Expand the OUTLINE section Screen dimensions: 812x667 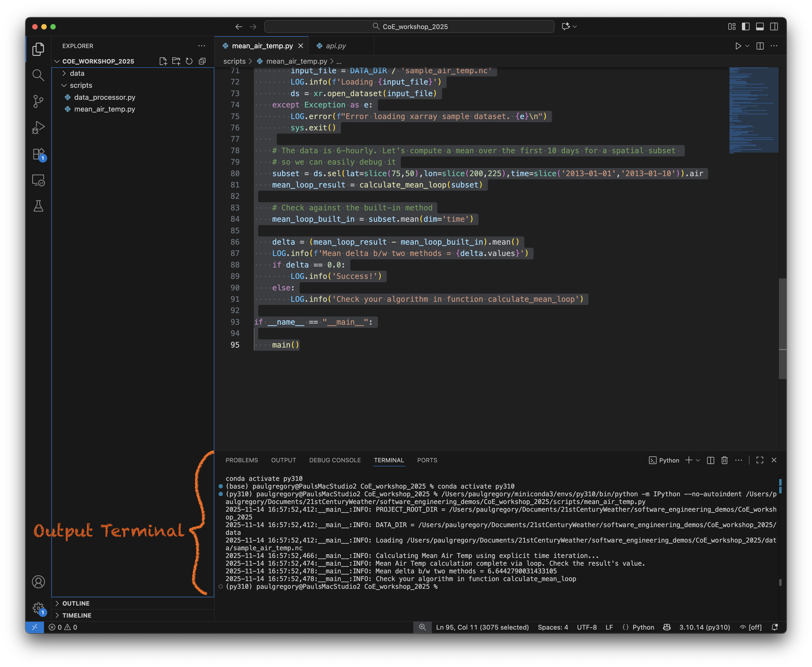[76, 604]
